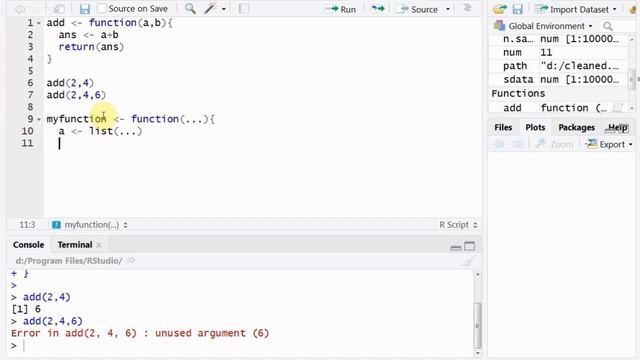640x360 pixels.
Task: Show script in new window icon
Action: tap(59, 9)
